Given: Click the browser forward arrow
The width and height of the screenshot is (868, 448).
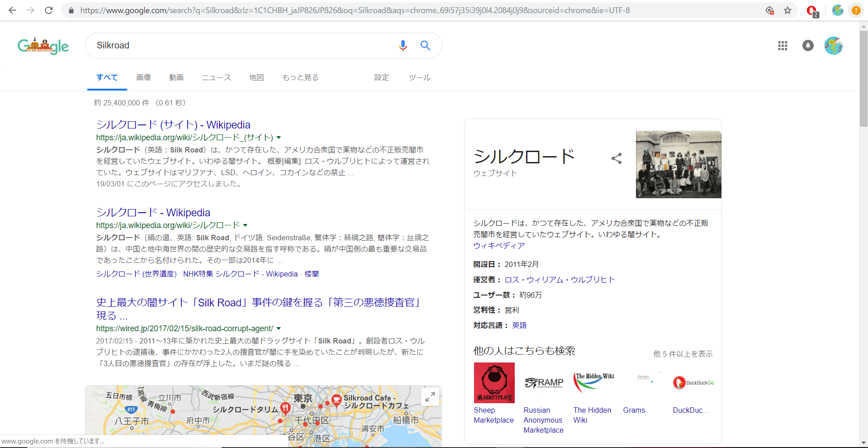Looking at the screenshot, I should [x=30, y=10].
